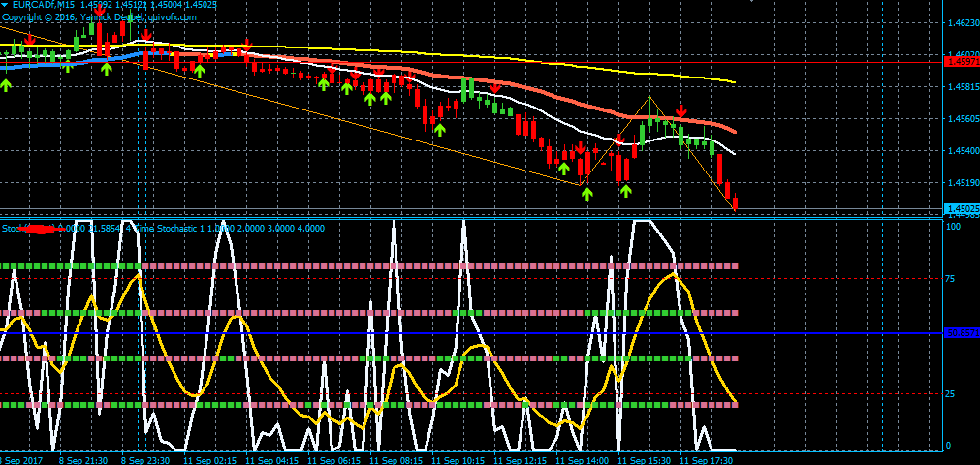Click the 1.45190 price scale value
Viewport: 980px width, 465px height.
964,183
